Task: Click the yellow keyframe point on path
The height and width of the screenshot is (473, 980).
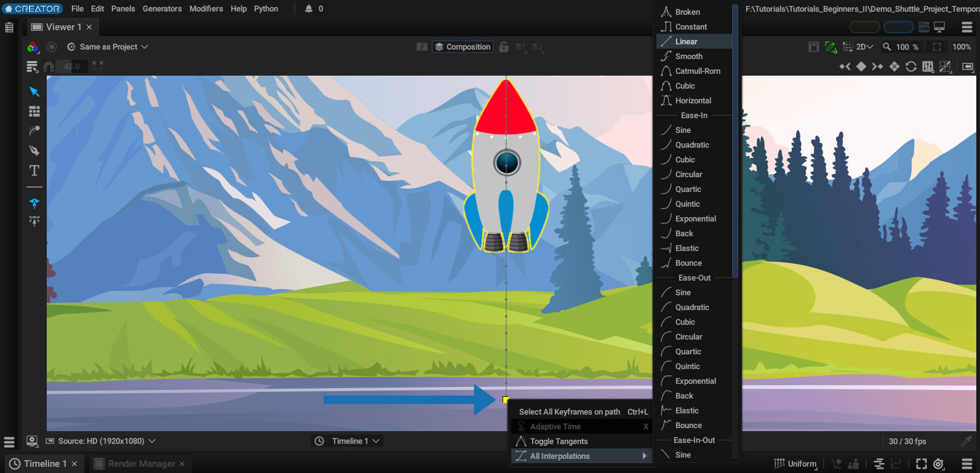Action: click(506, 400)
